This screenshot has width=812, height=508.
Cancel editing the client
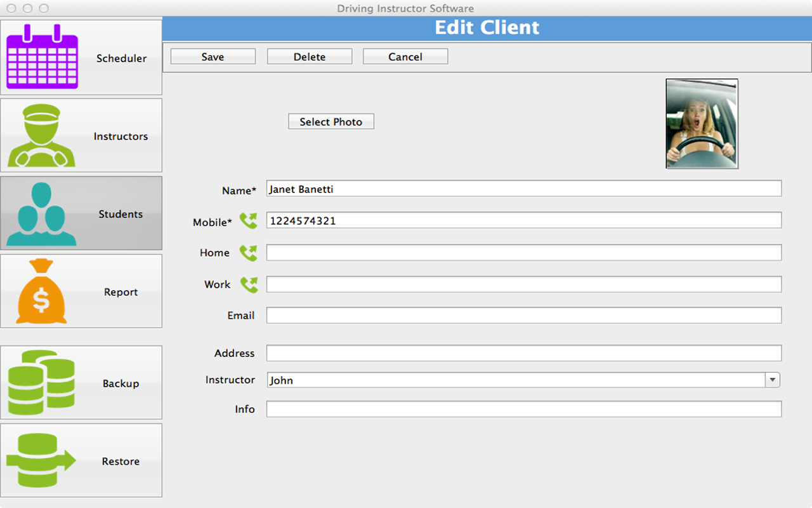pyautogui.click(x=405, y=57)
